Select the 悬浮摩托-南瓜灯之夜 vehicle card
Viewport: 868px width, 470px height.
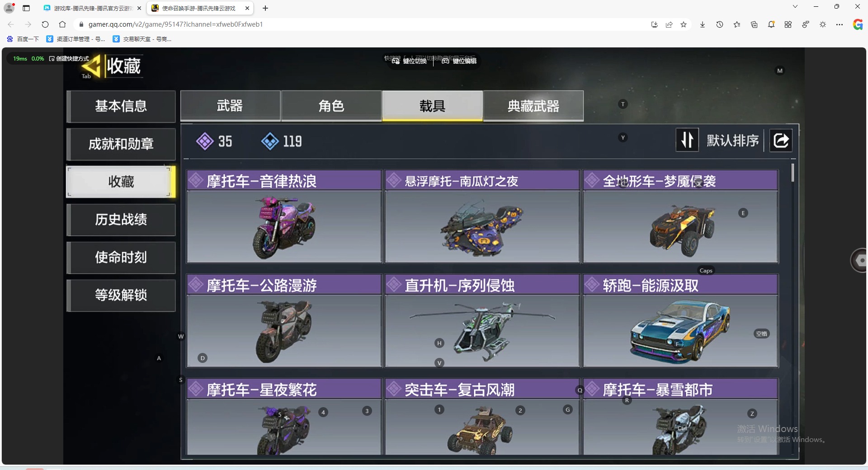(482, 216)
